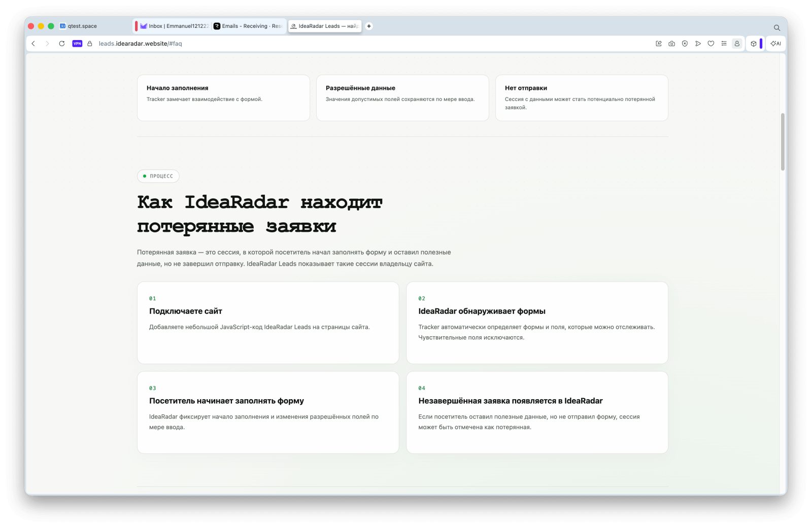Image resolution: width=812 pixels, height=528 pixels.
Task: Go back to the previous page
Action: [x=33, y=44]
